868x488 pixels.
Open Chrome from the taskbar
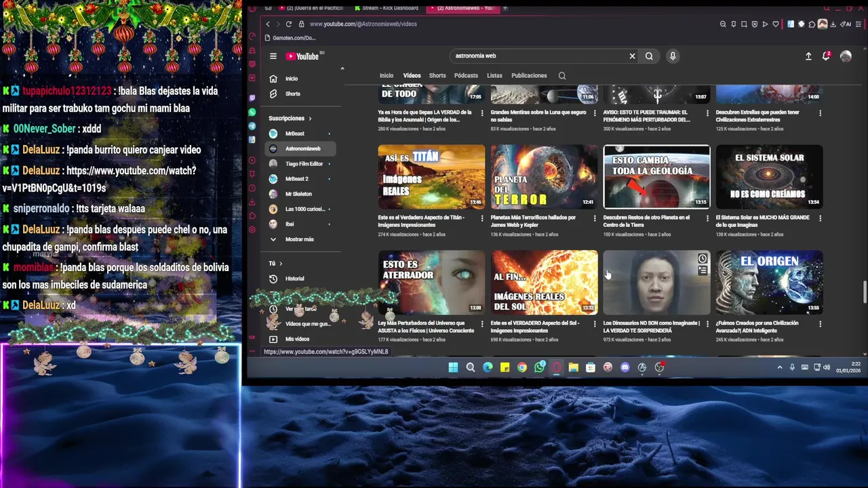[522, 367]
